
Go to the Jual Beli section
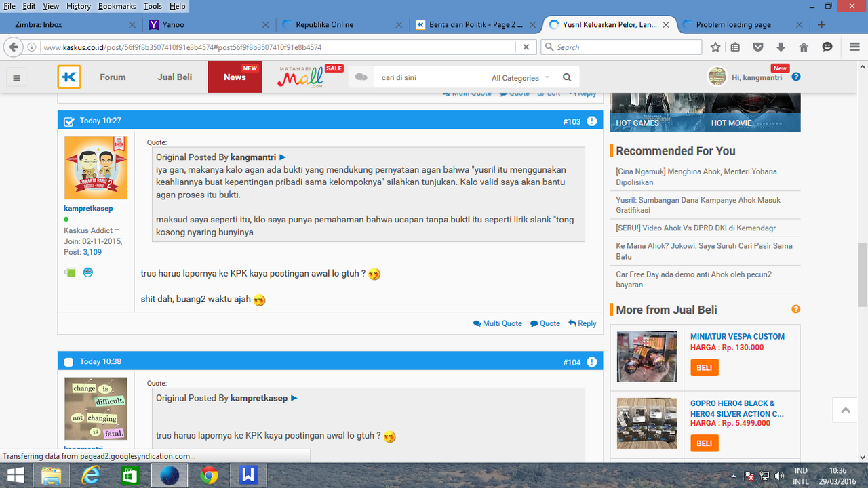tap(175, 77)
